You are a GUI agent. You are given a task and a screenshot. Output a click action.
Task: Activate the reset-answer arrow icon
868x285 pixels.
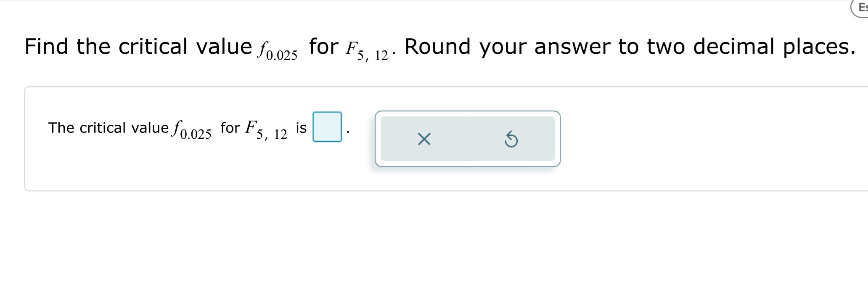tap(511, 139)
